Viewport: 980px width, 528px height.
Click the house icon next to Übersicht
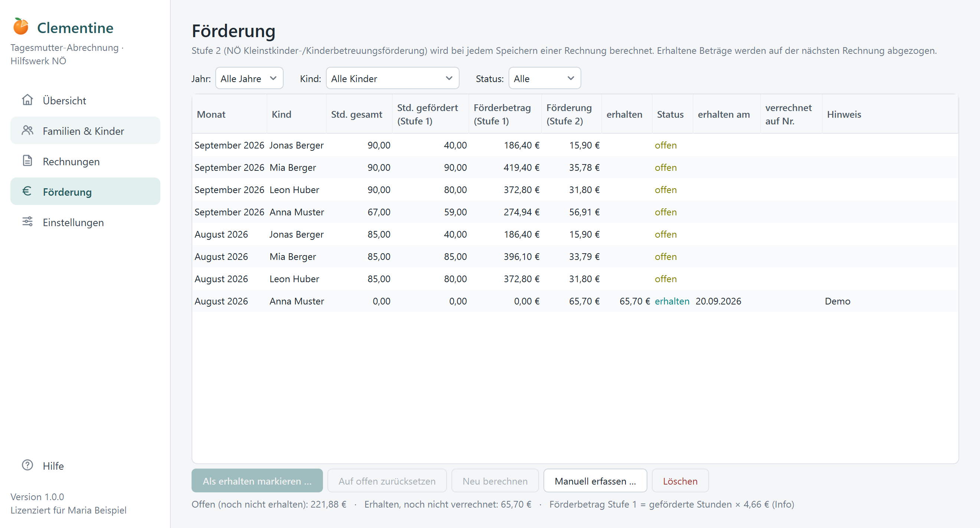pyautogui.click(x=27, y=100)
